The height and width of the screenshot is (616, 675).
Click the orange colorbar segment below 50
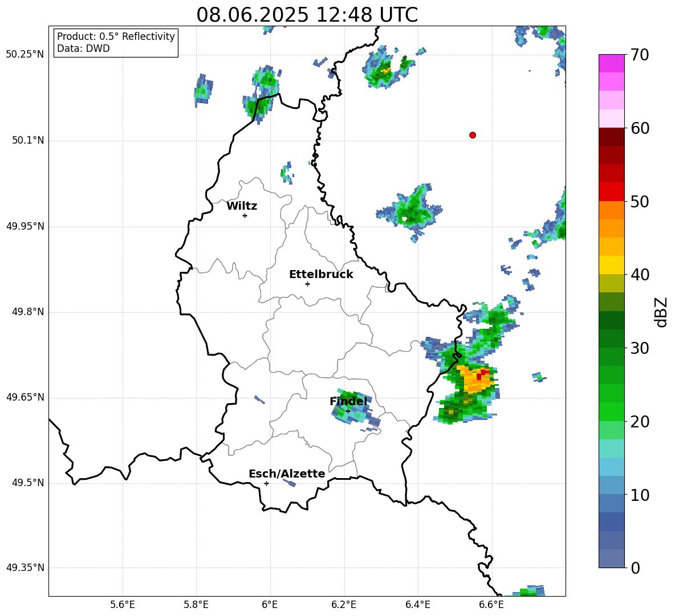(x=611, y=210)
